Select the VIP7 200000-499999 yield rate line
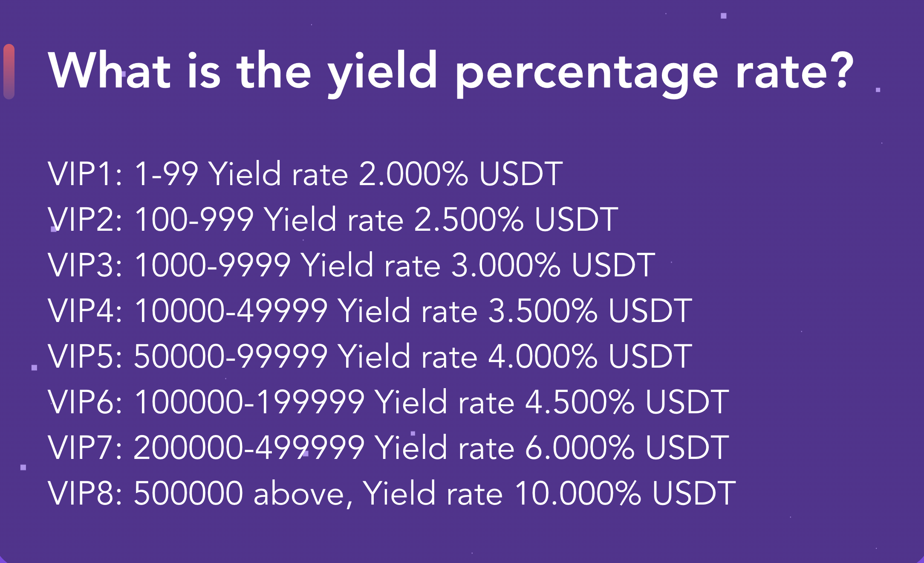 [388, 447]
